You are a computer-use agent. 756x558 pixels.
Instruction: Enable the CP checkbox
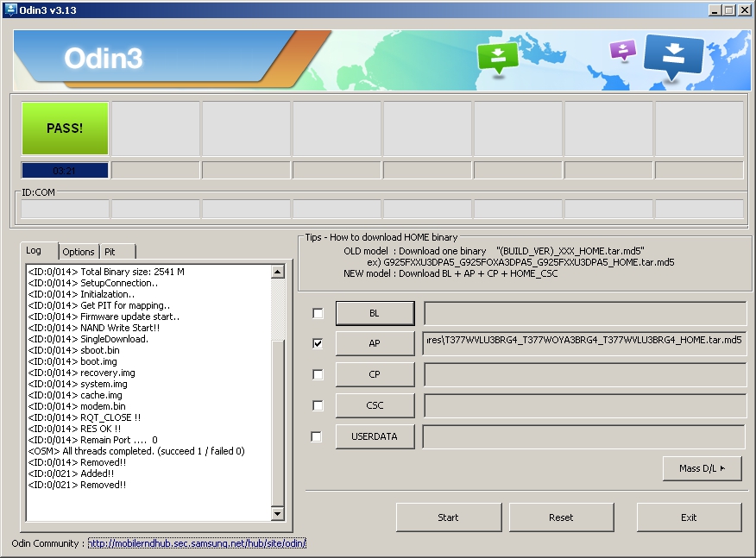[x=318, y=374]
